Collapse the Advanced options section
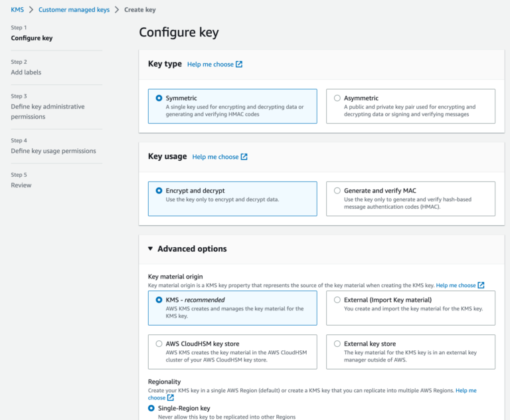Image resolution: width=510 pixels, height=420 pixels. 150,249
